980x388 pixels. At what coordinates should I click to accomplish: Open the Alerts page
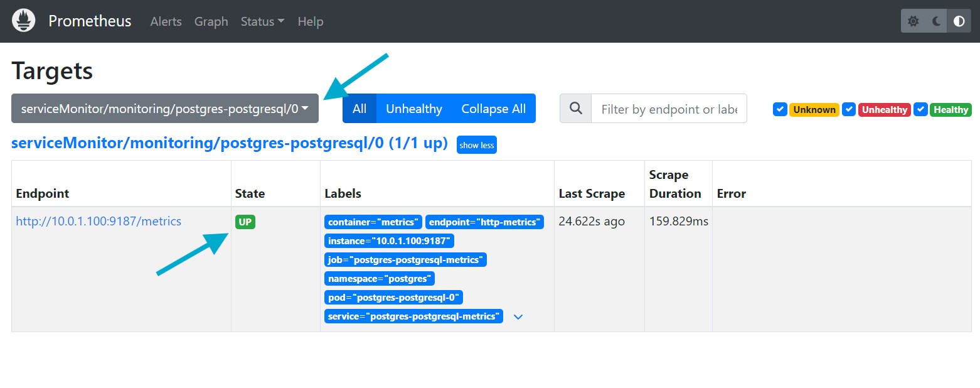click(x=166, y=21)
